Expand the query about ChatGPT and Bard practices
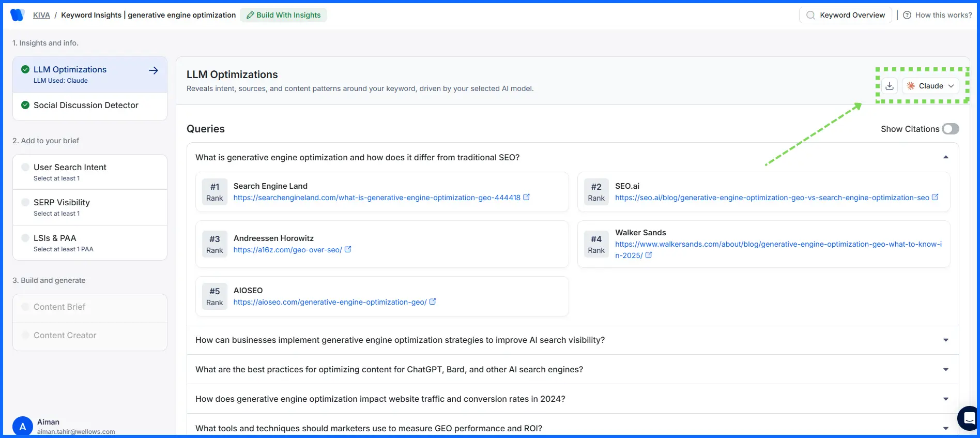980x438 pixels. coord(945,369)
